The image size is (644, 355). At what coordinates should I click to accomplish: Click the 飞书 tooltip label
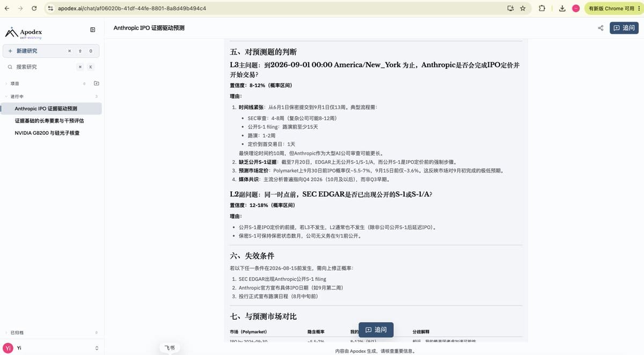(169, 348)
